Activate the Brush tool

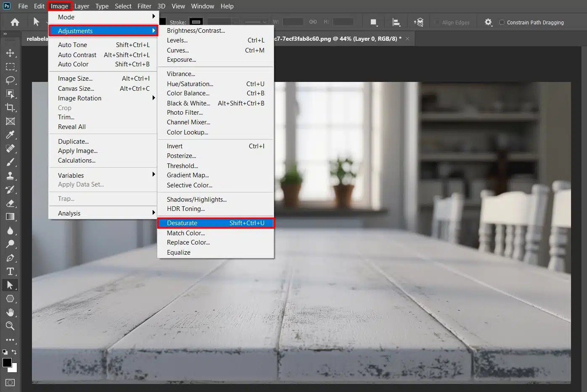coord(10,162)
